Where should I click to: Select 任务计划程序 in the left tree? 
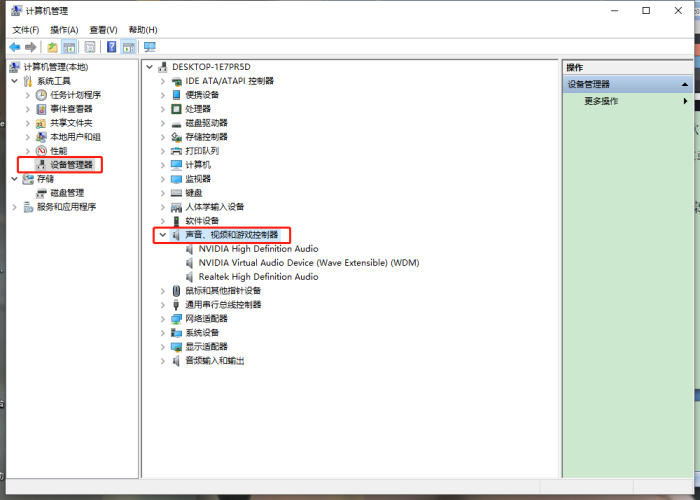point(75,95)
